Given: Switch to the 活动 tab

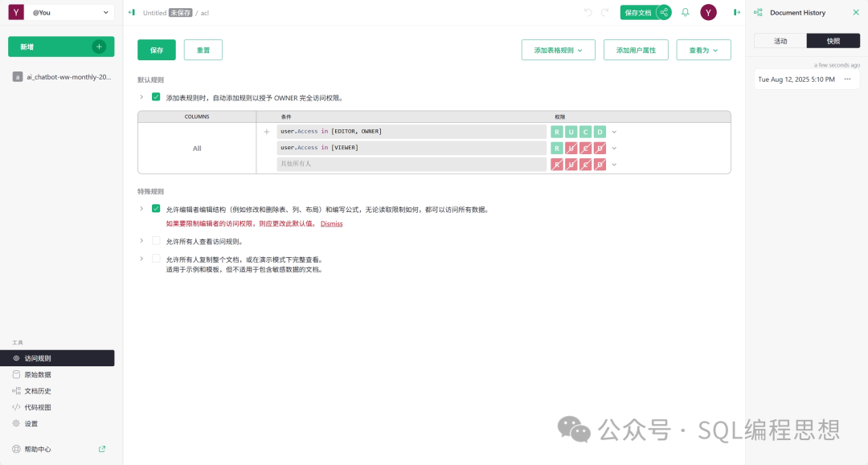Looking at the screenshot, I should [x=780, y=41].
